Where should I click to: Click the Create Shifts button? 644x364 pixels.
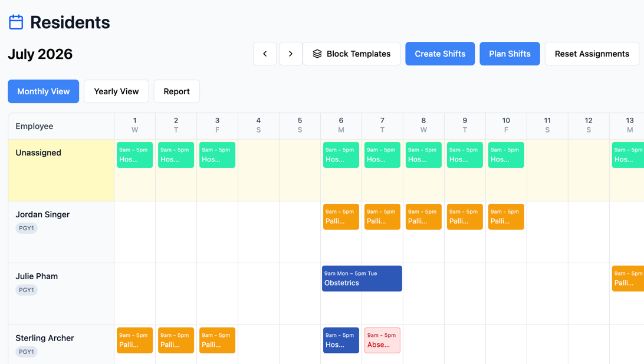(x=440, y=54)
